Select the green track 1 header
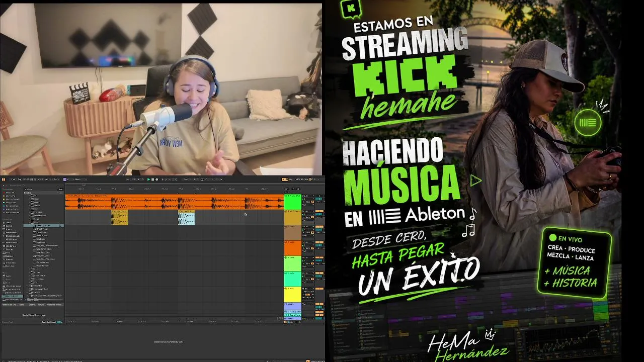The image size is (644, 362). 292,203
